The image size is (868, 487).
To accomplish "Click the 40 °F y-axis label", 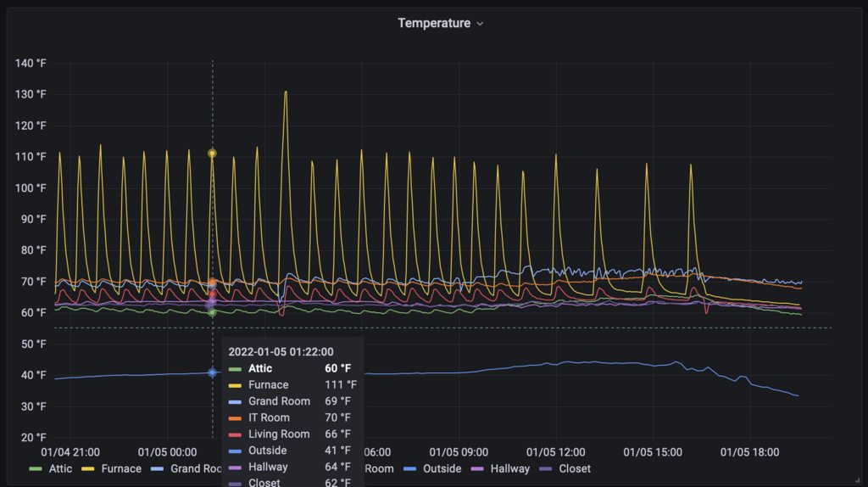I will 34,375.
